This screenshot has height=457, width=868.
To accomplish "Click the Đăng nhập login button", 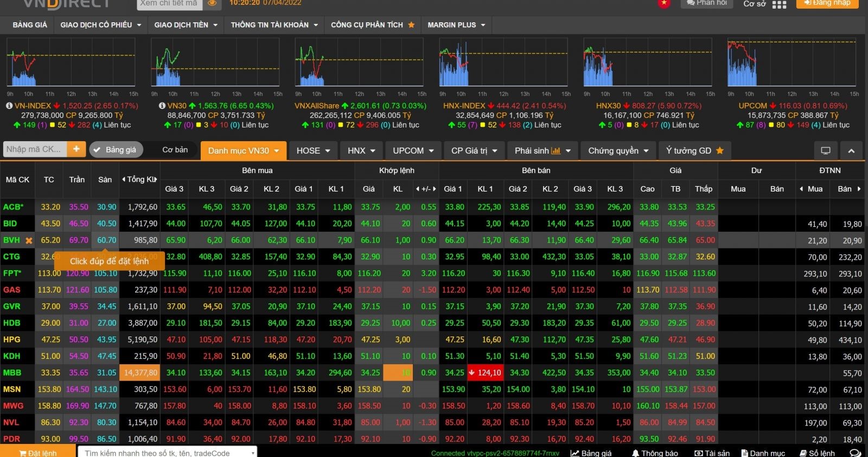I will 827,3.
